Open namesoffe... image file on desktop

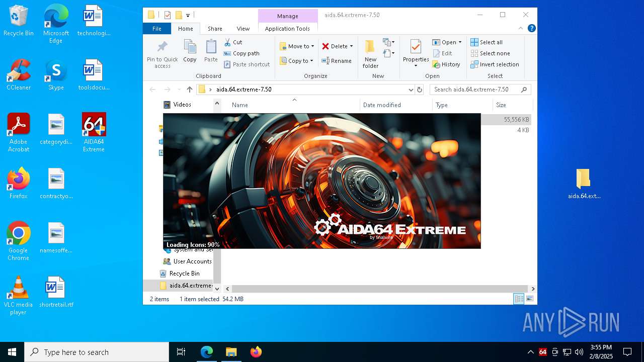pos(56,238)
